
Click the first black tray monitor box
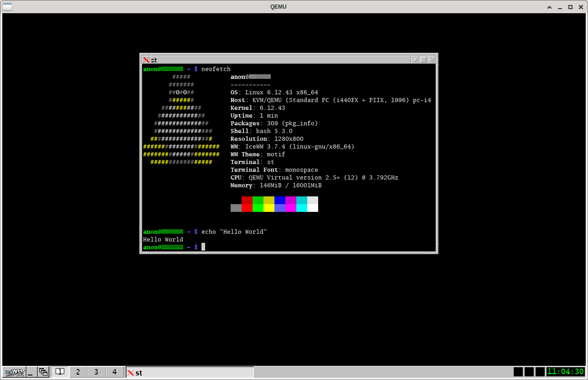click(x=518, y=372)
